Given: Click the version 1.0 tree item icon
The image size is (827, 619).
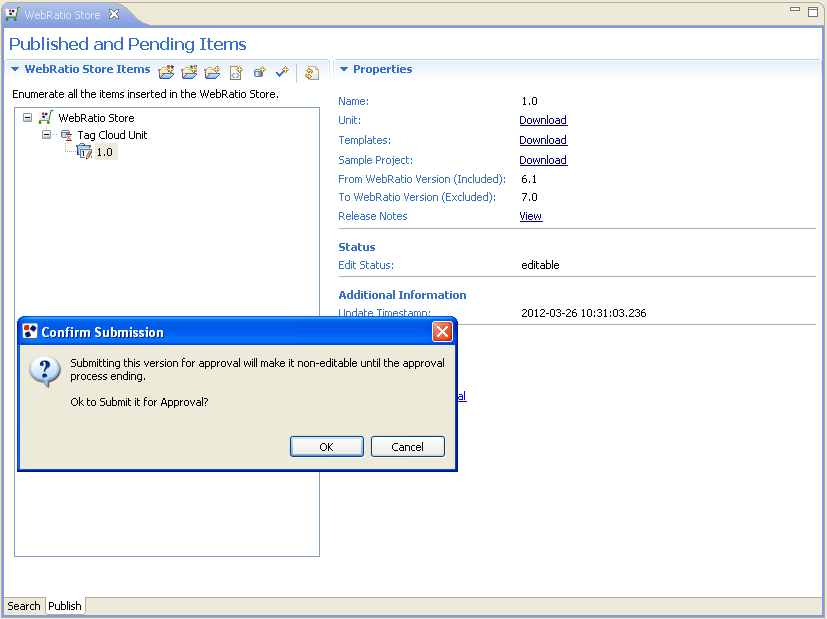Looking at the screenshot, I should [84, 152].
